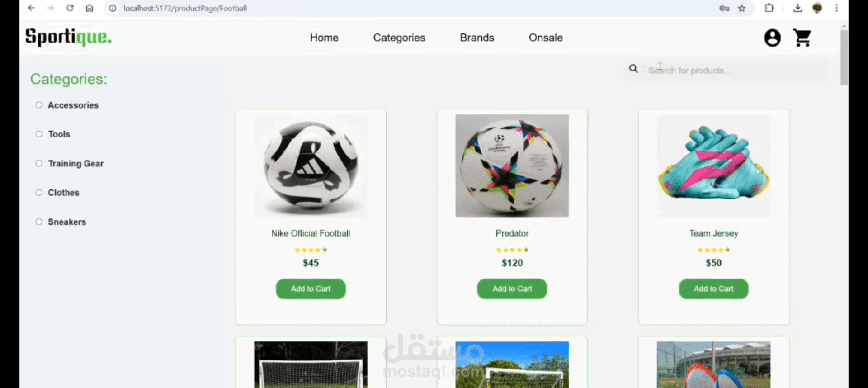Select the Sneakers category radio button
Image resolution: width=868 pixels, height=388 pixels.
(x=39, y=222)
